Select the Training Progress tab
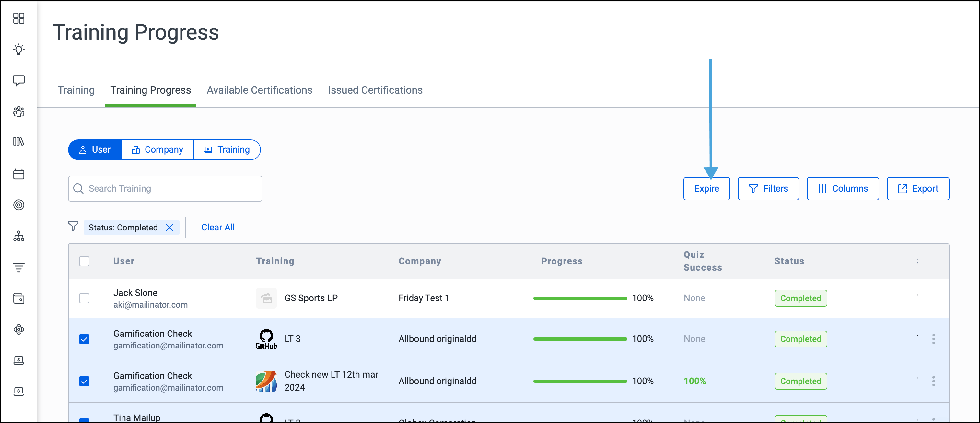Screen dimensions: 980x423 151,90
